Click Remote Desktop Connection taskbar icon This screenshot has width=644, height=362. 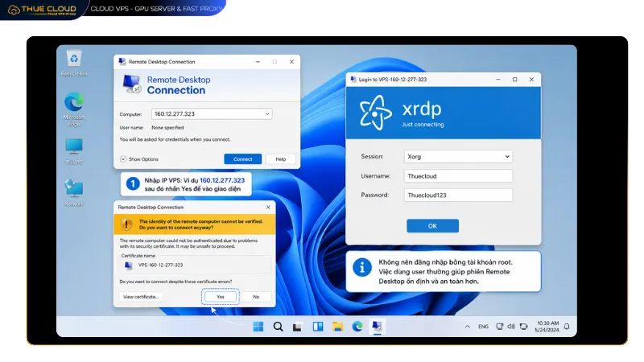377,327
